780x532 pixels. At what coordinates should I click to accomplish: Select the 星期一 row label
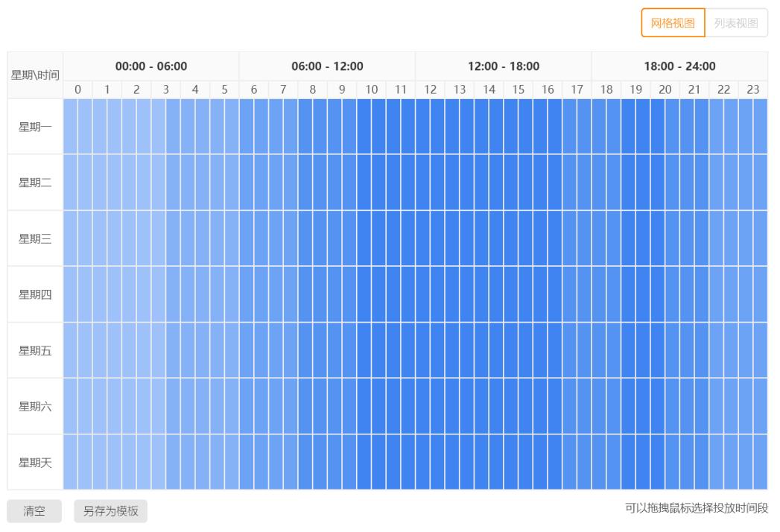(35, 127)
